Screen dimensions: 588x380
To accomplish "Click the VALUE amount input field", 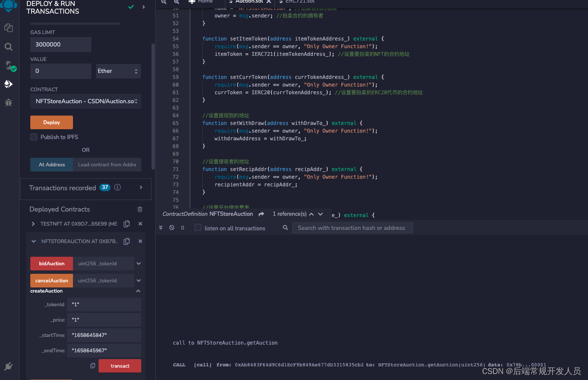I will 61,71.
